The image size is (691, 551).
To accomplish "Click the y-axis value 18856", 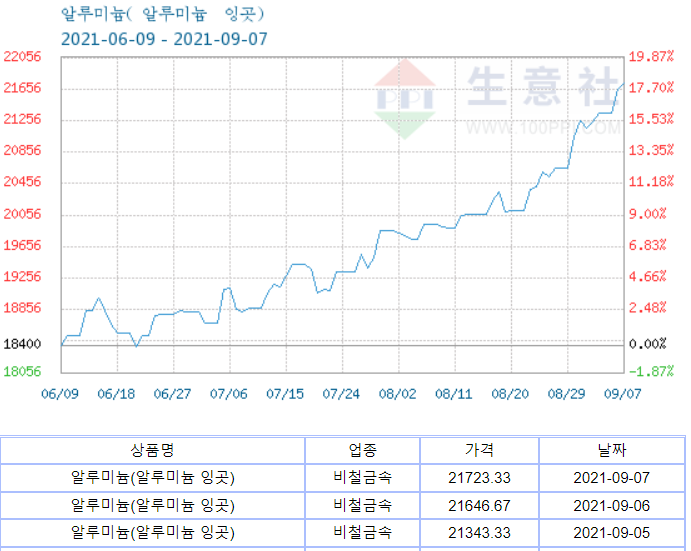I will click(22, 308).
